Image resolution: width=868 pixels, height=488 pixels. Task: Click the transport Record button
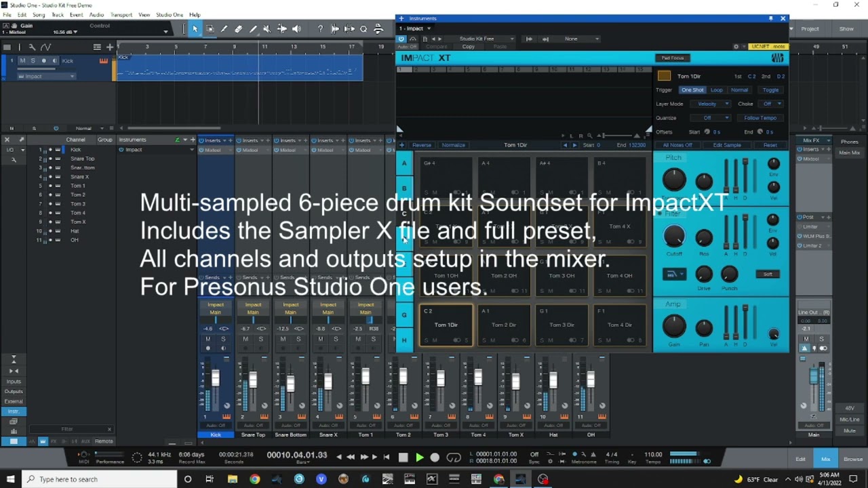coord(435,457)
